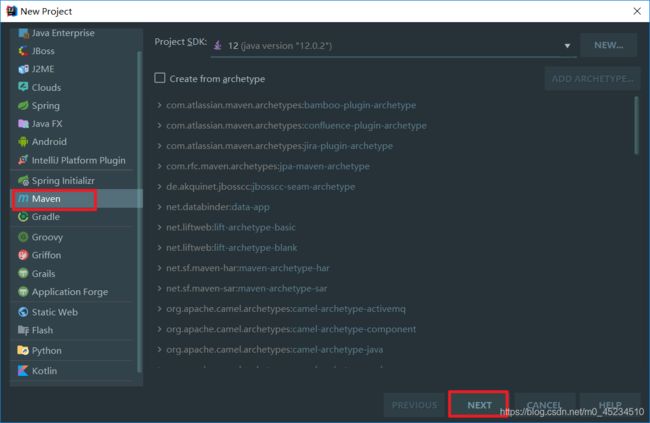Select the IntelliJ Platform Plugin icon
This screenshot has width=650, height=423.
point(23,160)
